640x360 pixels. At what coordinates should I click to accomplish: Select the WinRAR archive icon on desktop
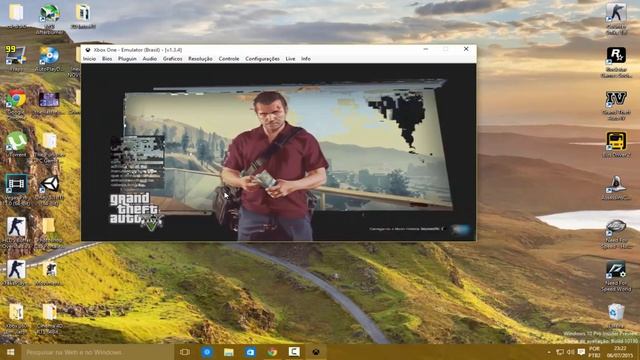pos(83,16)
